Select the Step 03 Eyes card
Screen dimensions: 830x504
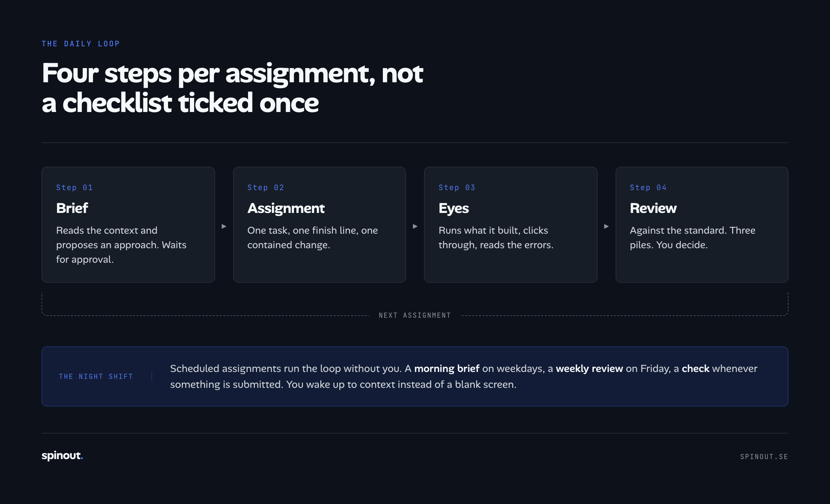coord(511,225)
